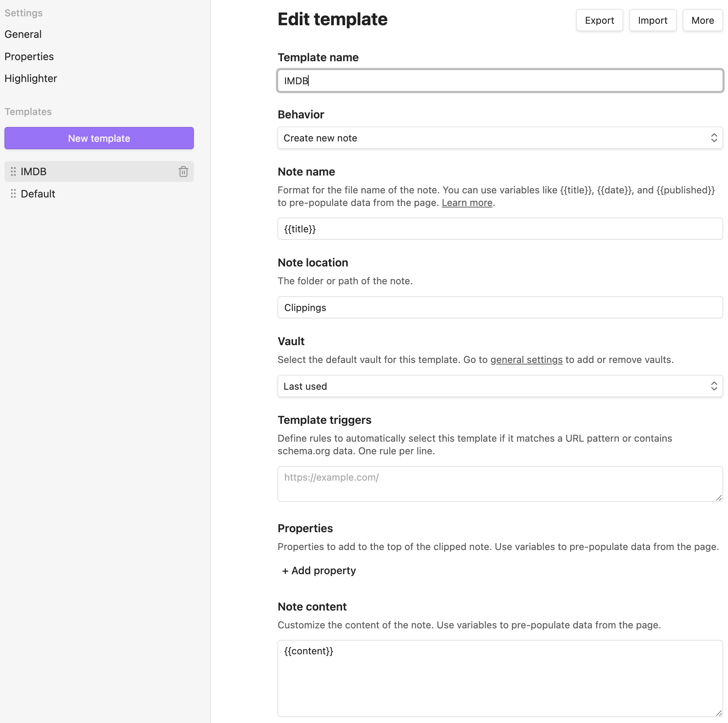Click the Import button
728x723 pixels.
pos(653,19)
